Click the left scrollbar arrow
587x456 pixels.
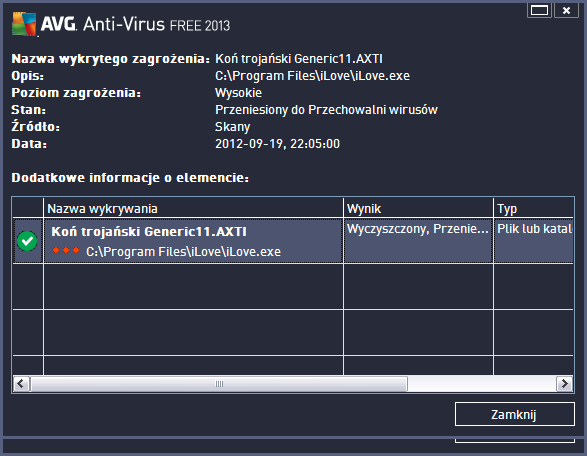coord(21,384)
